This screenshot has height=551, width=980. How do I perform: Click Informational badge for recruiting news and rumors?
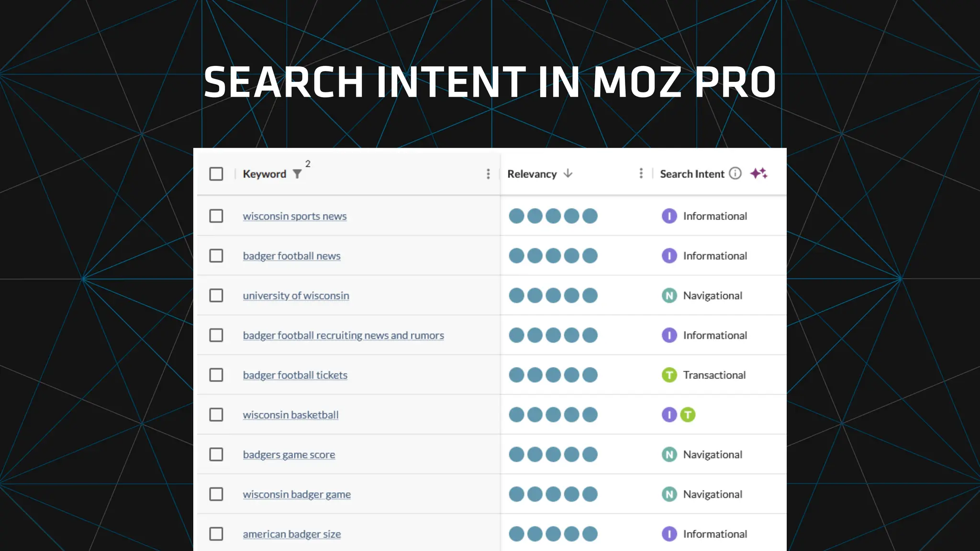pos(669,335)
